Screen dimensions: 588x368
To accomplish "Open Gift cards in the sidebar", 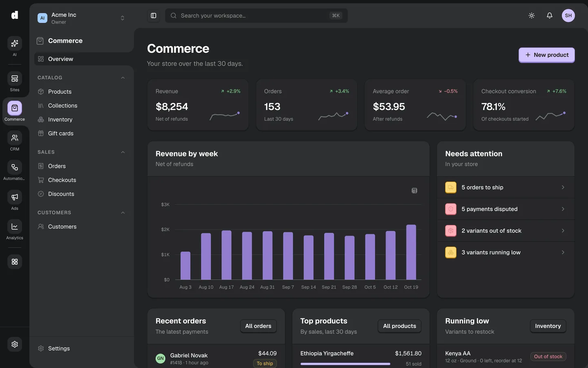I will point(82,133).
